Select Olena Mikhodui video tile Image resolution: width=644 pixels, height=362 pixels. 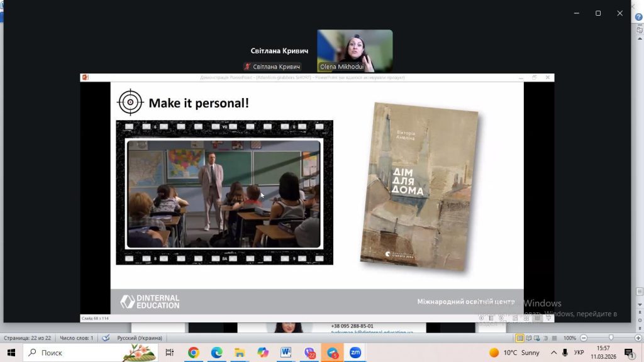(x=355, y=50)
